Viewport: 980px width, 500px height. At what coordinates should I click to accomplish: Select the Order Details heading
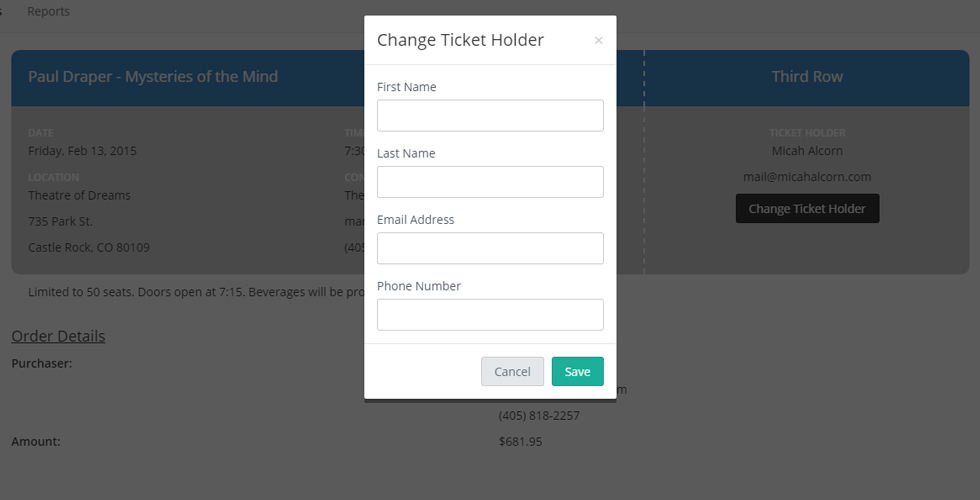pos(58,336)
